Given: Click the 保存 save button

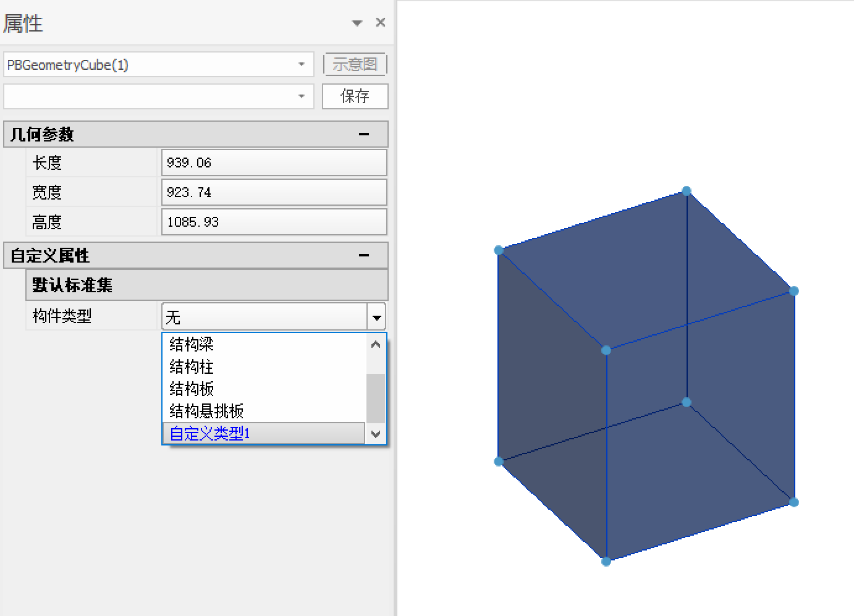Looking at the screenshot, I should tap(355, 96).
